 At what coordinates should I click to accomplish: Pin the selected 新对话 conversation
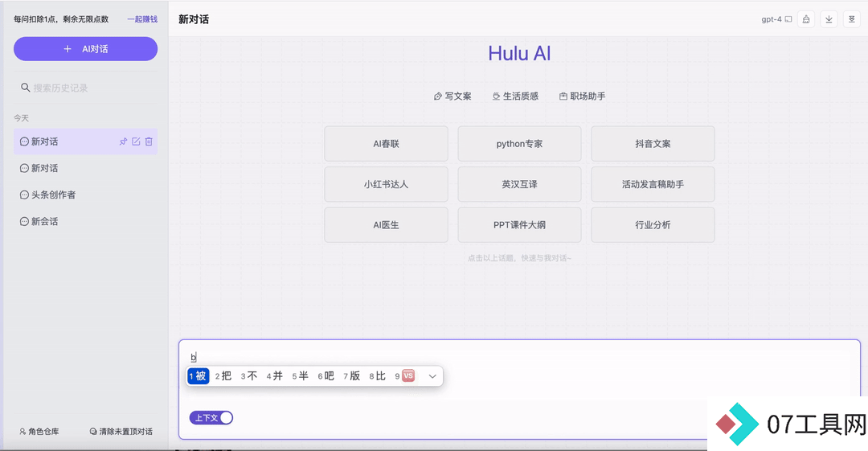click(124, 141)
